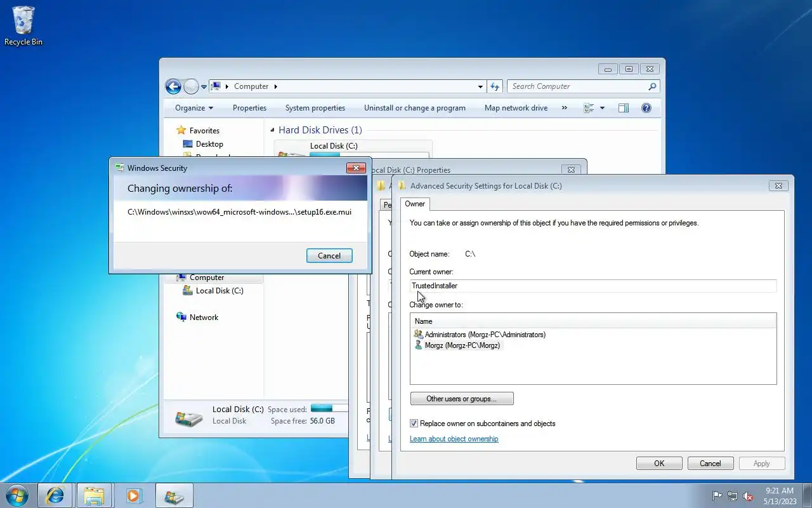Close the Advanced Security Settings window
The image size is (812, 508).
tap(778, 186)
